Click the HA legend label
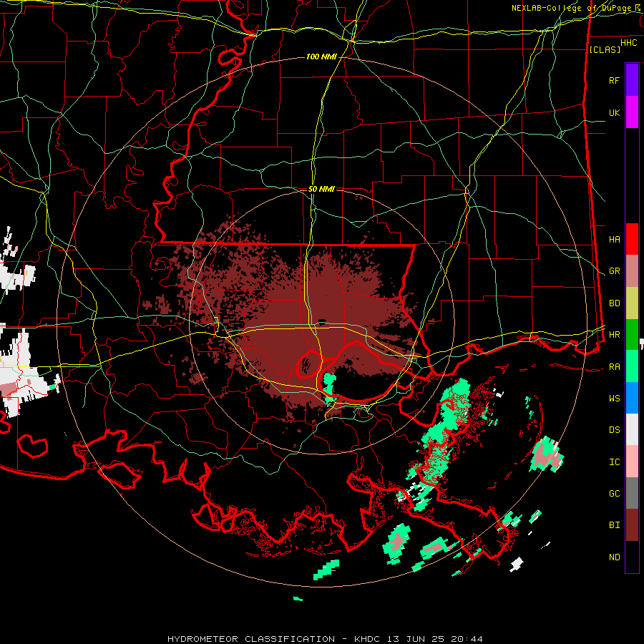This screenshot has width=644, height=644. (x=614, y=239)
